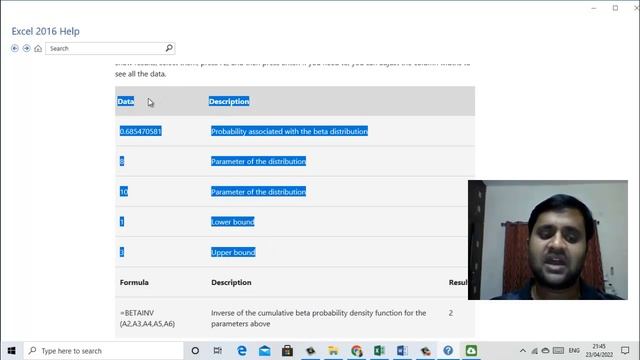
Task: Click the highlighted Description header
Action: tap(229, 101)
